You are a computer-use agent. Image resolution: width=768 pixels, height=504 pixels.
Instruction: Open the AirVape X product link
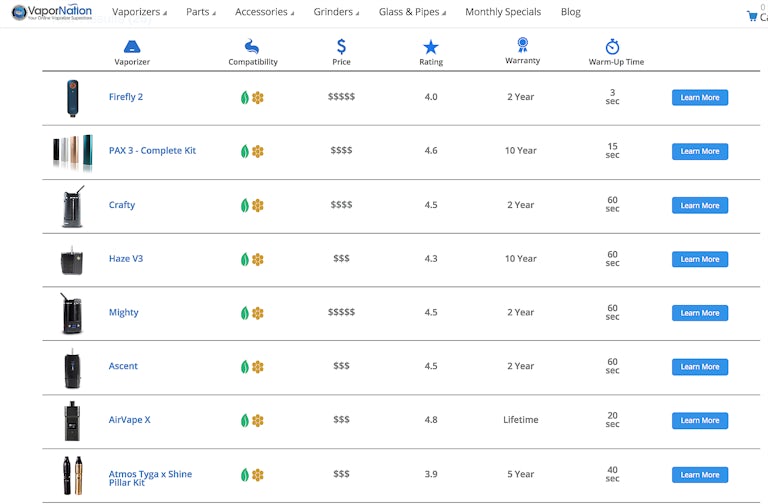point(129,420)
